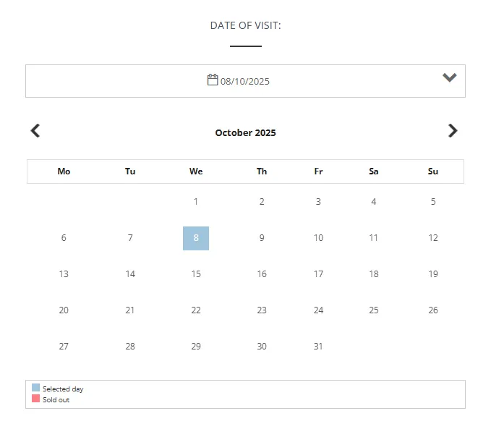Click the blue Selected day legend swatch
This screenshot has height=424, width=504.
(36, 388)
